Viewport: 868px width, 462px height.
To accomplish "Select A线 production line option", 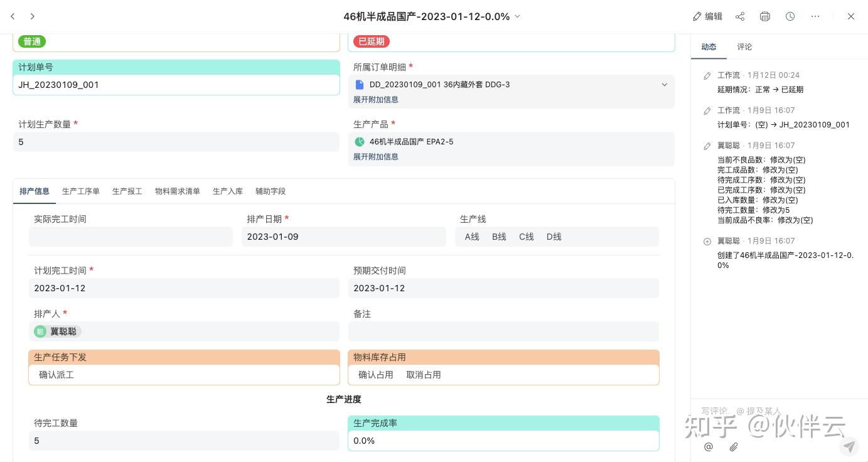I will coord(472,237).
